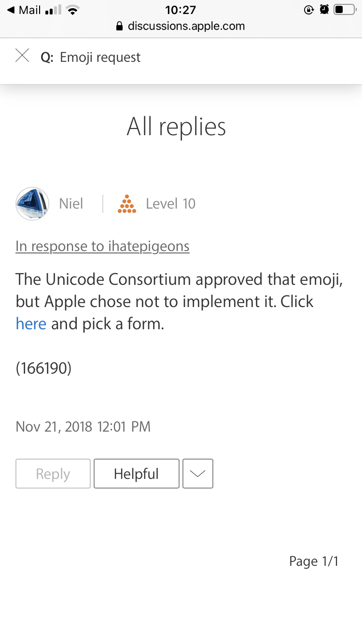Tap the "Q: Emoji request" title

(91, 57)
